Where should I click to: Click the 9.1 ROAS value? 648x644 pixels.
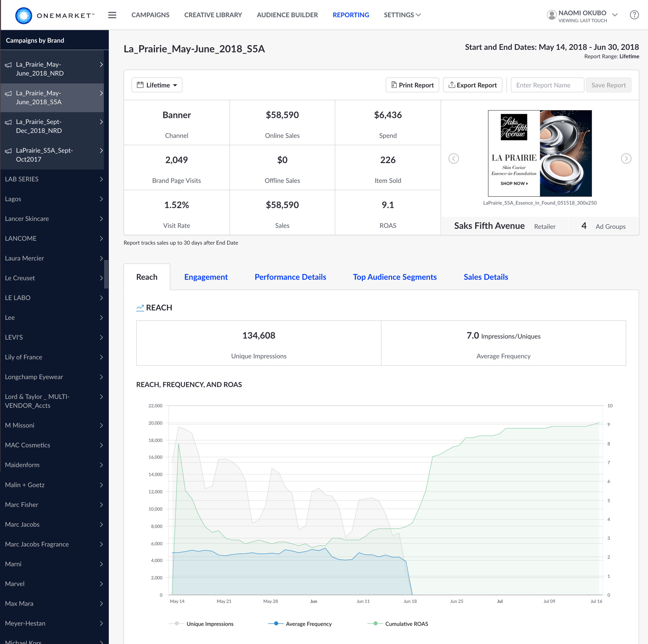coord(388,205)
